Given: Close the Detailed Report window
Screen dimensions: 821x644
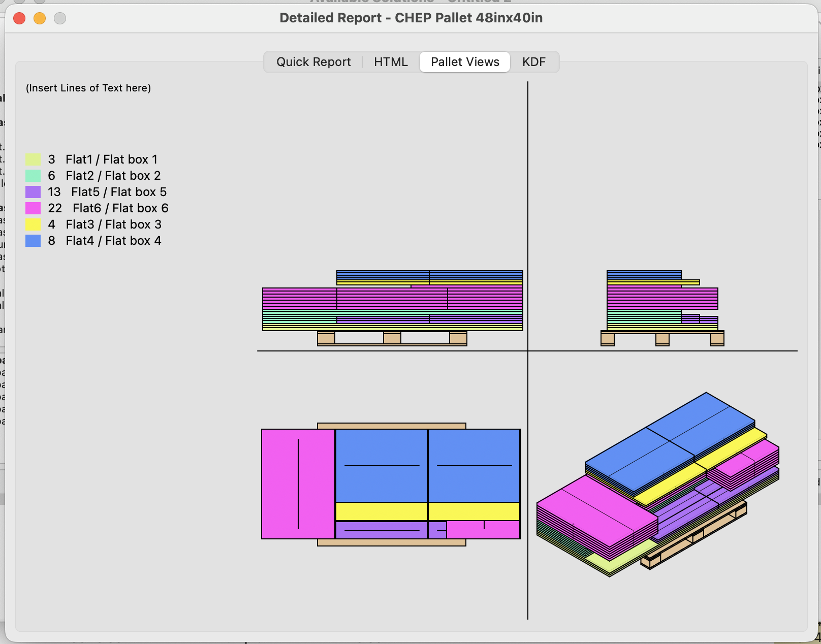Looking at the screenshot, I should click(x=19, y=18).
